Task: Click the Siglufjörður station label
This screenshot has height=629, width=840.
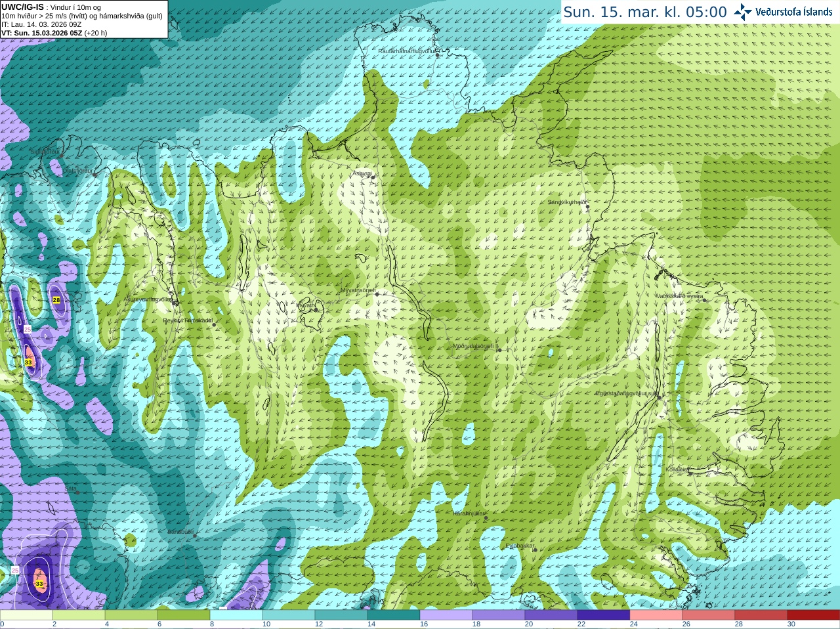Action: pos(45,152)
